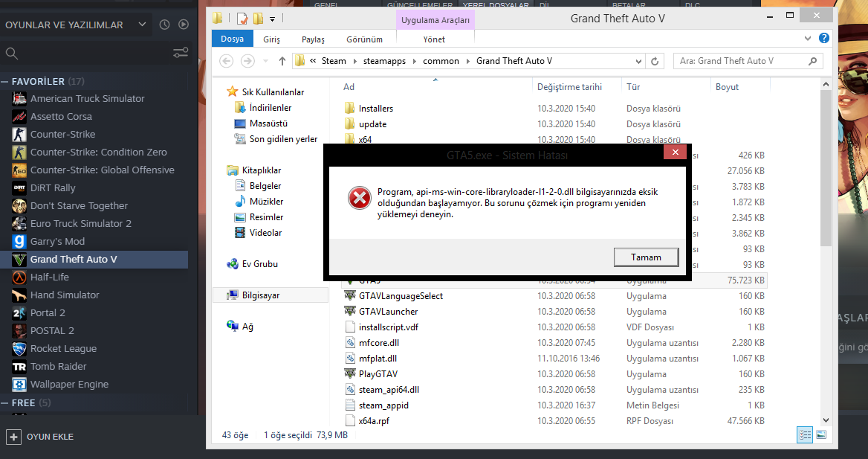Open address bar history dropdown
Image resolution: width=868 pixels, height=459 pixels.
(639, 62)
